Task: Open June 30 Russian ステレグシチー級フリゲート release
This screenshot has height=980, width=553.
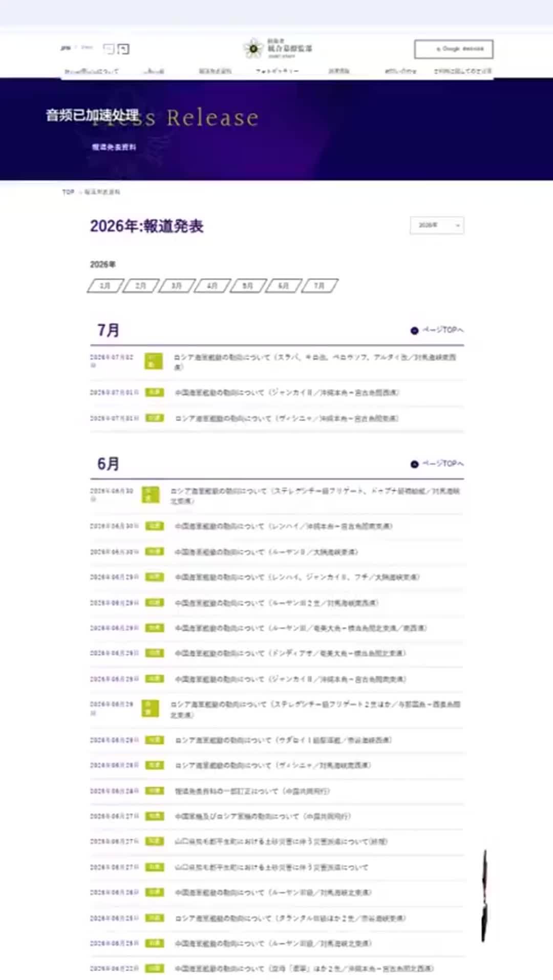Action: click(x=315, y=496)
